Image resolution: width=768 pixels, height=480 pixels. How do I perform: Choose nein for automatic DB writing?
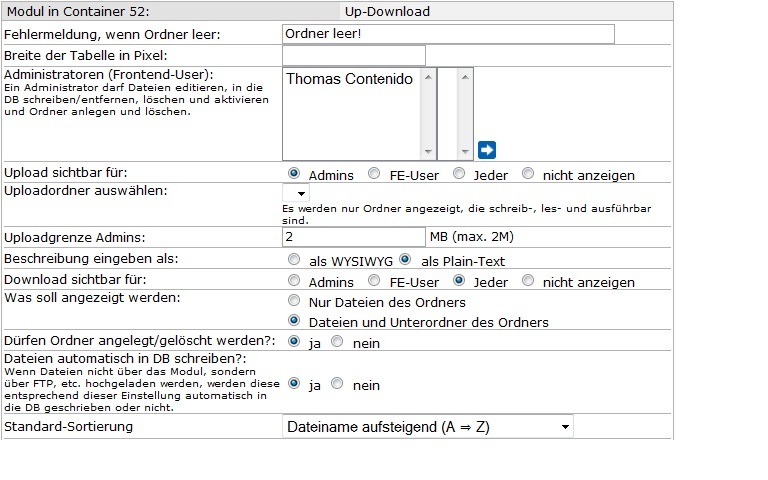337,384
